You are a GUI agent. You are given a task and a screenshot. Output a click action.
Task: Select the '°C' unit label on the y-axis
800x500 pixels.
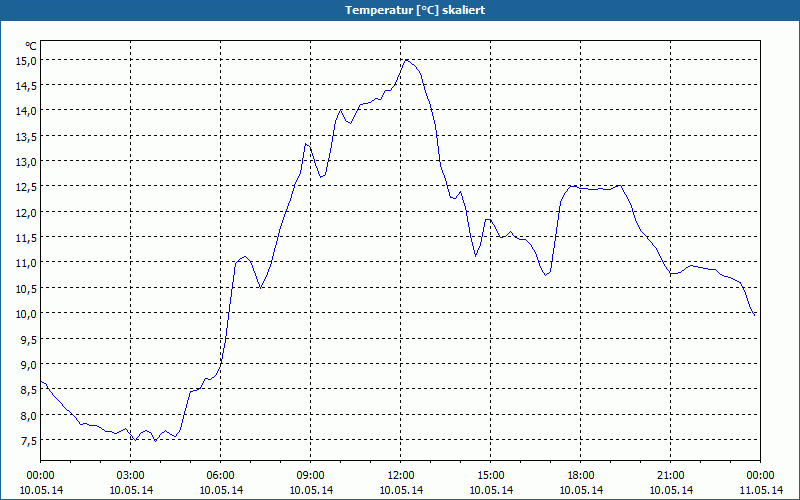click(x=31, y=46)
